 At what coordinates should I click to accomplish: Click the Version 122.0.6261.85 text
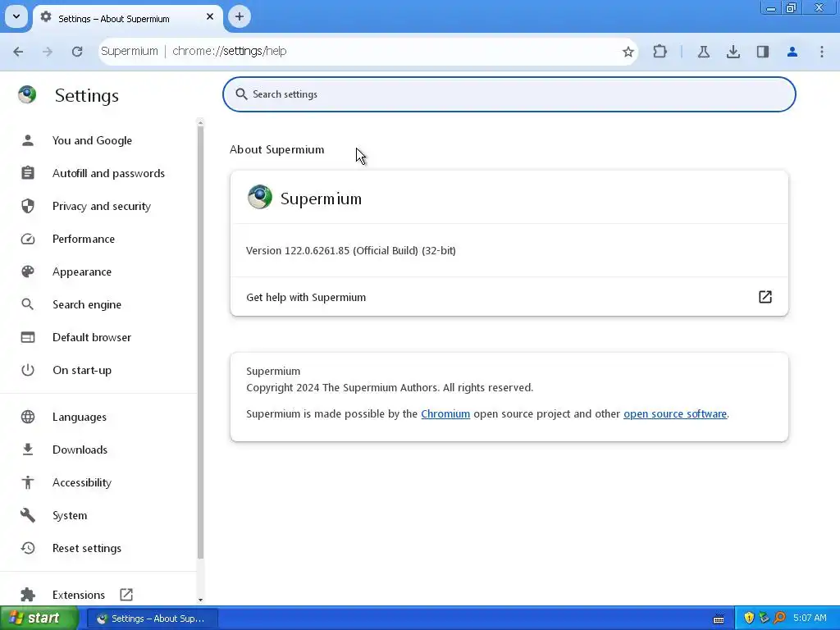click(351, 251)
